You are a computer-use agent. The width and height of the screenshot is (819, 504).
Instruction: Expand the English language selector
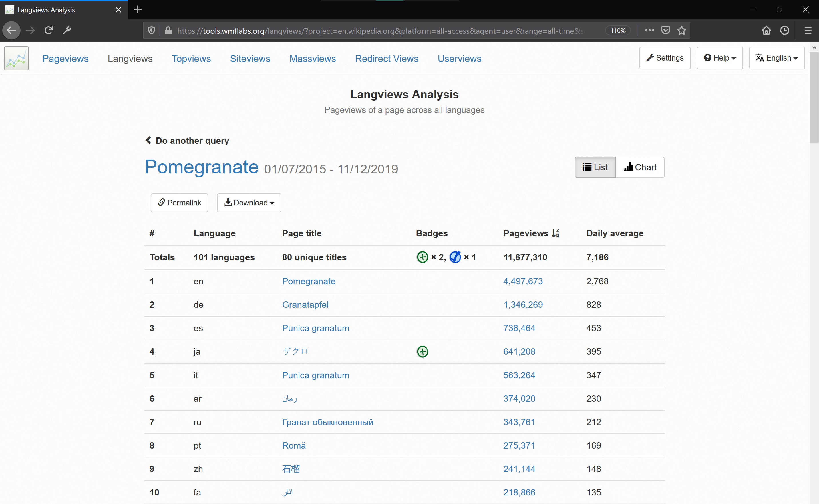click(778, 58)
